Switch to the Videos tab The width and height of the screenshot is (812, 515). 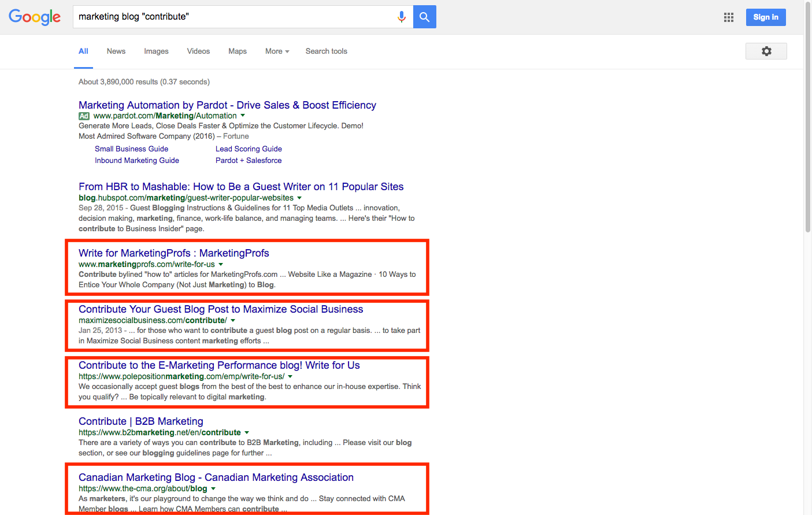pos(198,51)
